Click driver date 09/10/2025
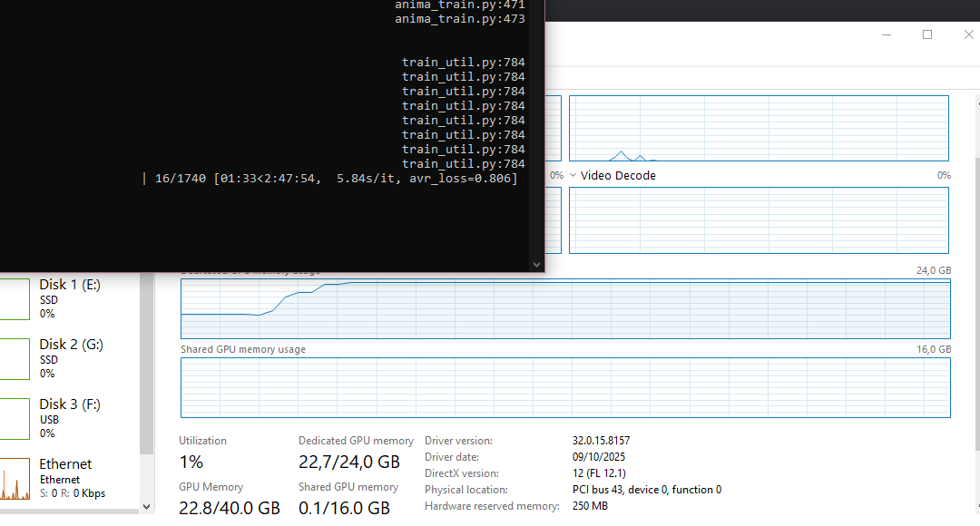Screen dimensions: 980x526 [599, 457]
